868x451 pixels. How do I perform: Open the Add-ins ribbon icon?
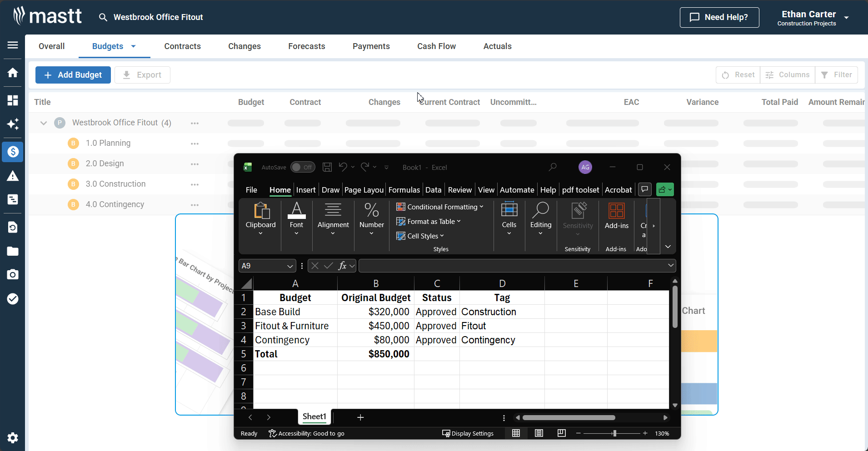point(616,216)
